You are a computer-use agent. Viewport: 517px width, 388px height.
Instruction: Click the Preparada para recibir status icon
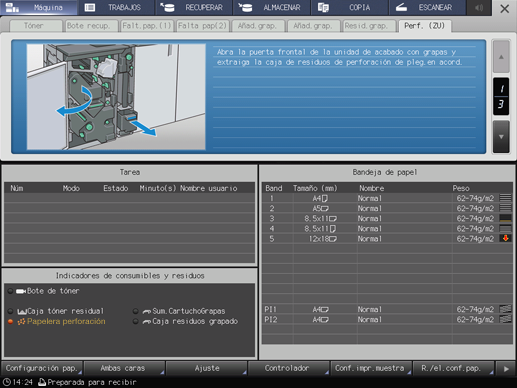pyautogui.click(x=42, y=382)
